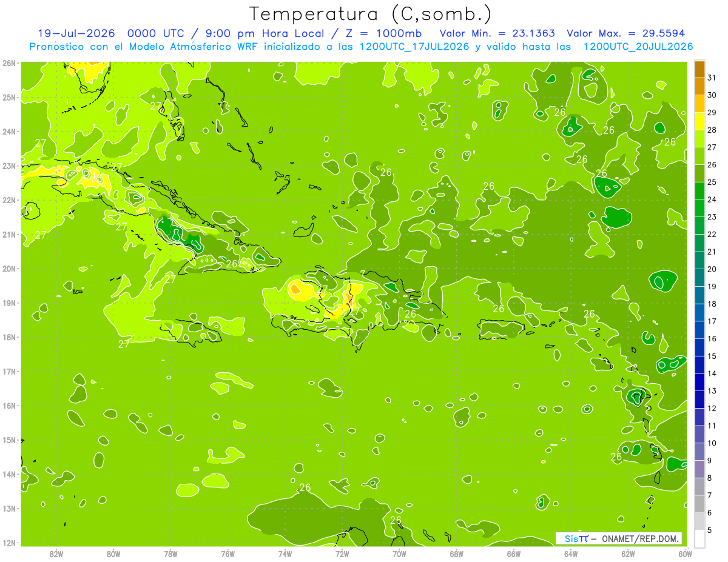The image size is (728, 562).
Task: Click the "19N" latitude label
Action: [9, 303]
